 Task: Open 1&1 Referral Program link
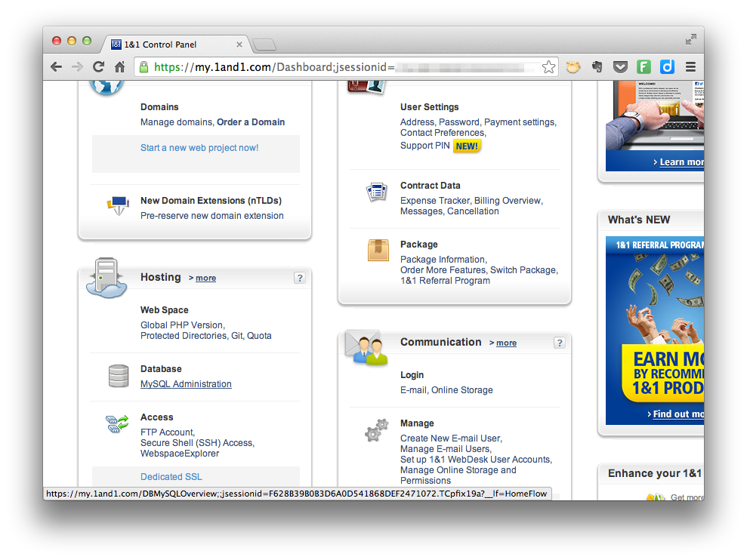[x=445, y=281]
